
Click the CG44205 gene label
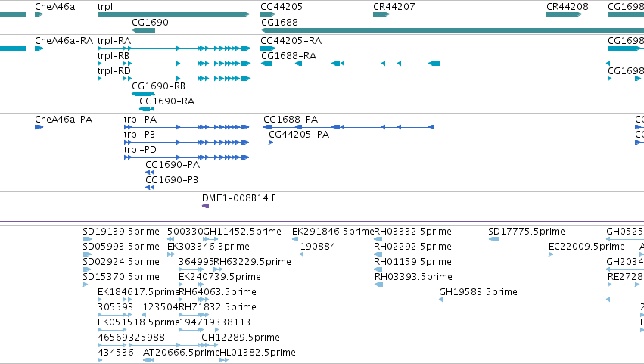pyautogui.click(x=282, y=7)
